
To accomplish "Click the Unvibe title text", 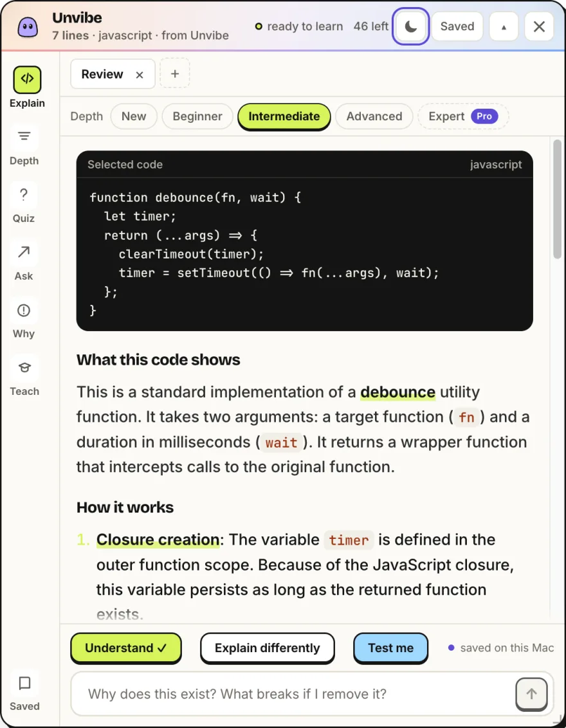I will (x=77, y=17).
